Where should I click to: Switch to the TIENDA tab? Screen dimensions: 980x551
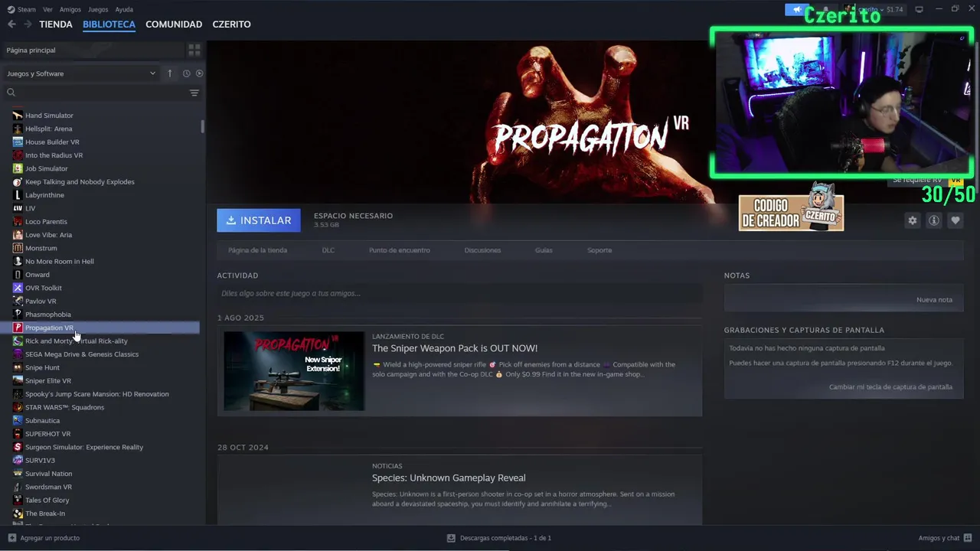tap(56, 24)
